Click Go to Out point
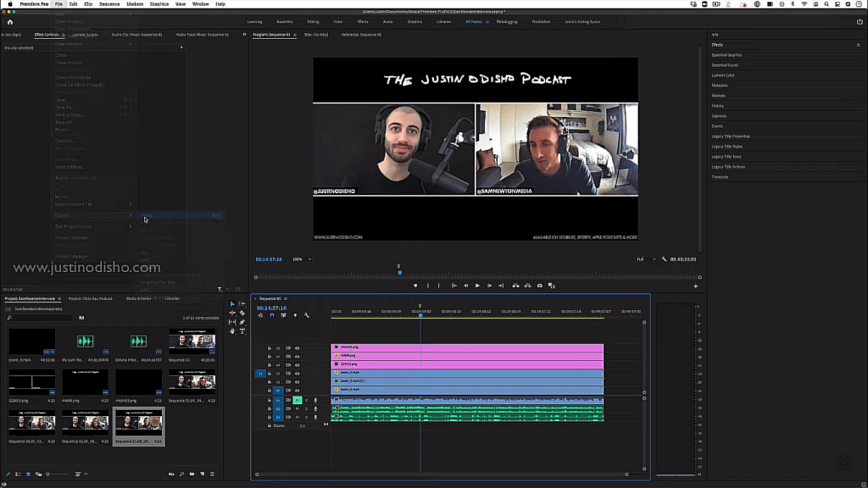The image size is (868, 488). (x=501, y=286)
